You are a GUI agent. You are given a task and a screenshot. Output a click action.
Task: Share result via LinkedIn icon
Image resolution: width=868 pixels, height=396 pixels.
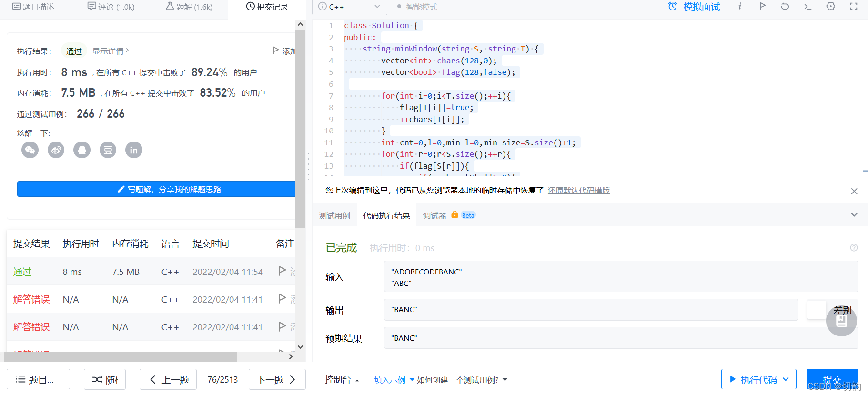click(134, 150)
